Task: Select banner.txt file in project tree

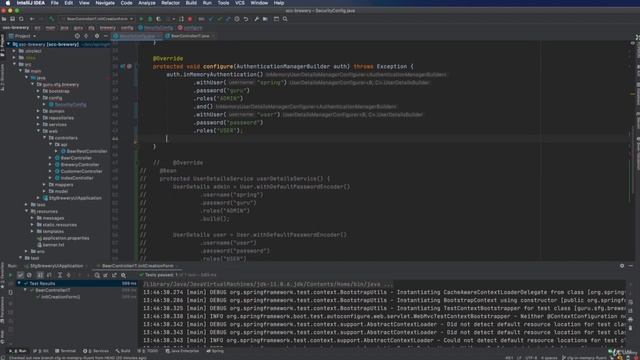Action: click(54, 245)
